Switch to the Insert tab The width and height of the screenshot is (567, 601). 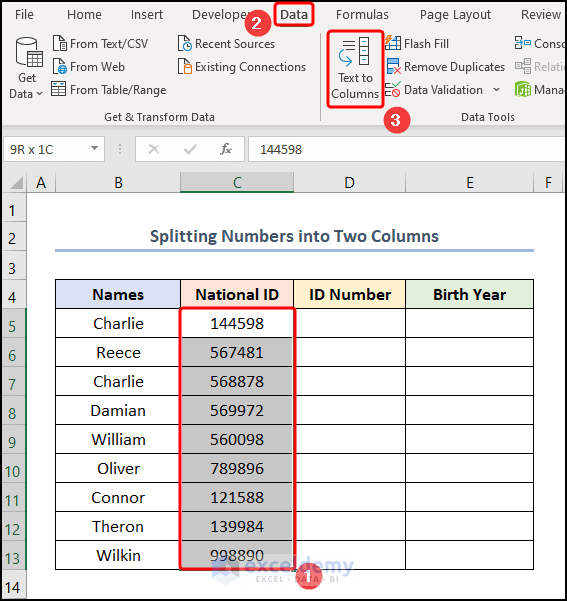tap(146, 15)
